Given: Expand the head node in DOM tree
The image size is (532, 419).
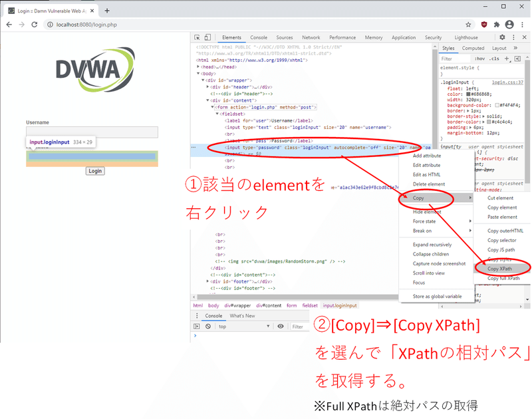Looking at the screenshot, I should point(198,67).
